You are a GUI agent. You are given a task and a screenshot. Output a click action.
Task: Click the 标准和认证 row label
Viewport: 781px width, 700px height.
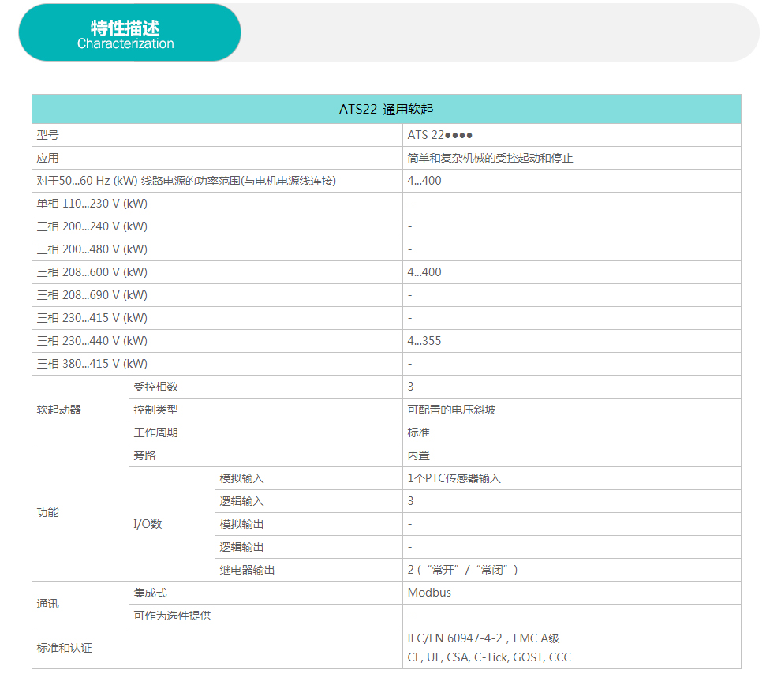(64, 648)
